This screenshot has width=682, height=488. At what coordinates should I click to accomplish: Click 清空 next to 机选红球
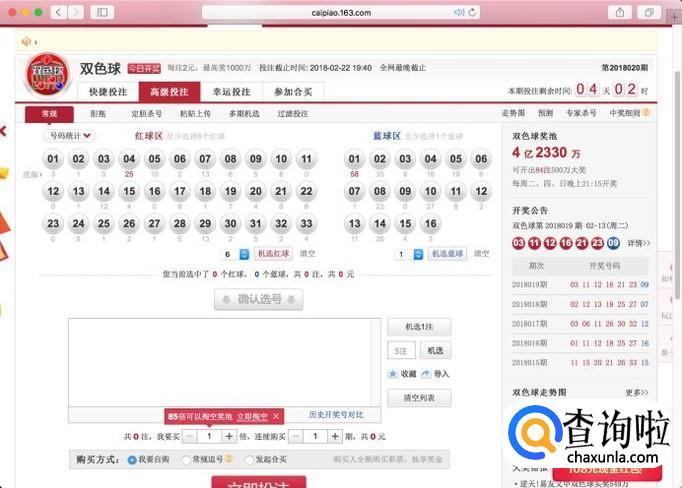(308, 254)
